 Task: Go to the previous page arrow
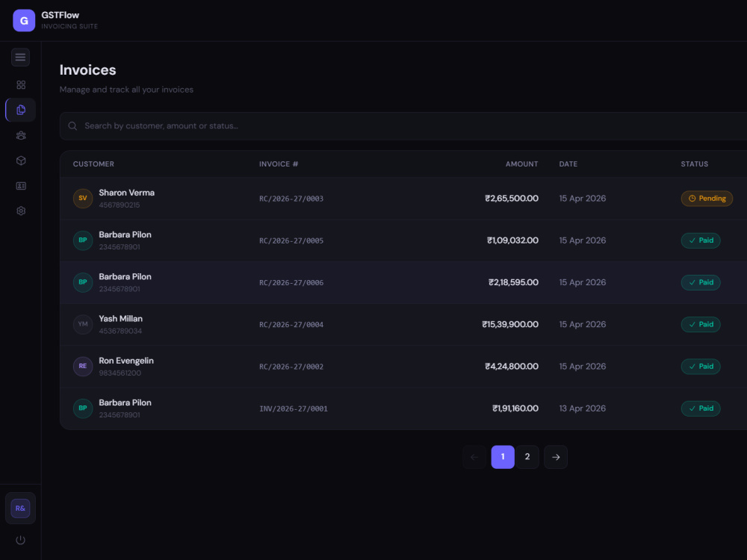click(x=474, y=457)
